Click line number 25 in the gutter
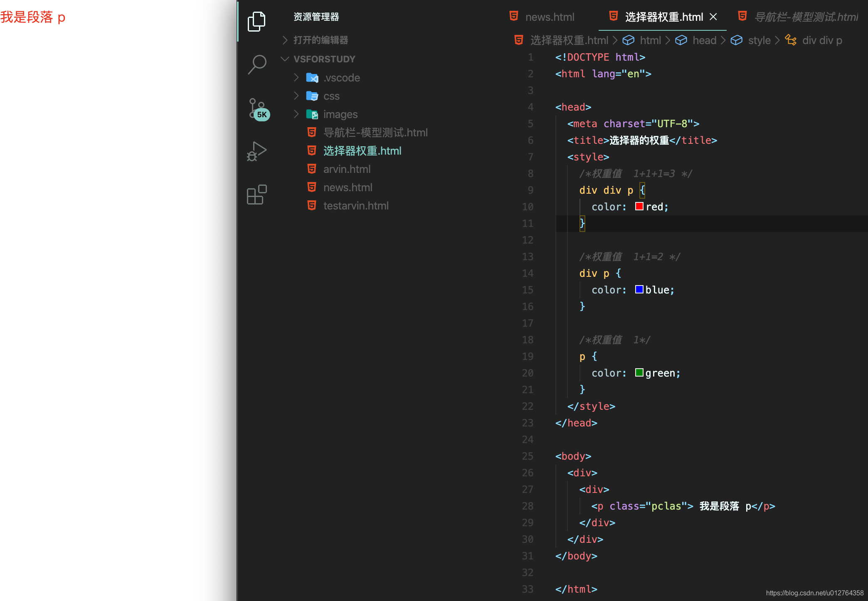The height and width of the screenshot is (601, 868). (528, 456)
